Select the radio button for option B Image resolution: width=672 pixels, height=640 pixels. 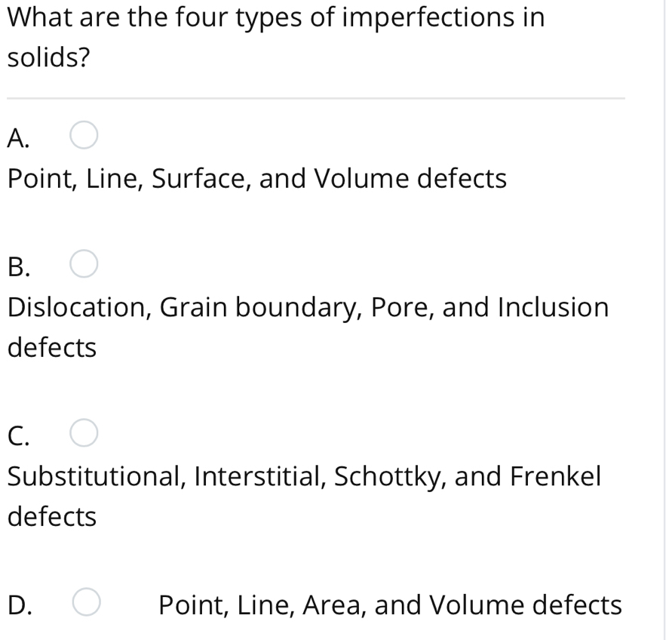click(84, 266)
